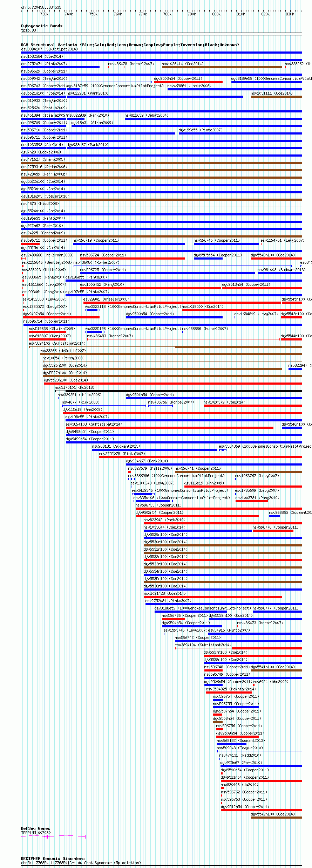Open variant esv2752071 (Pinto2007)
Screen dimensions: 312x868
pyautogui.click(x=44, y=64)
